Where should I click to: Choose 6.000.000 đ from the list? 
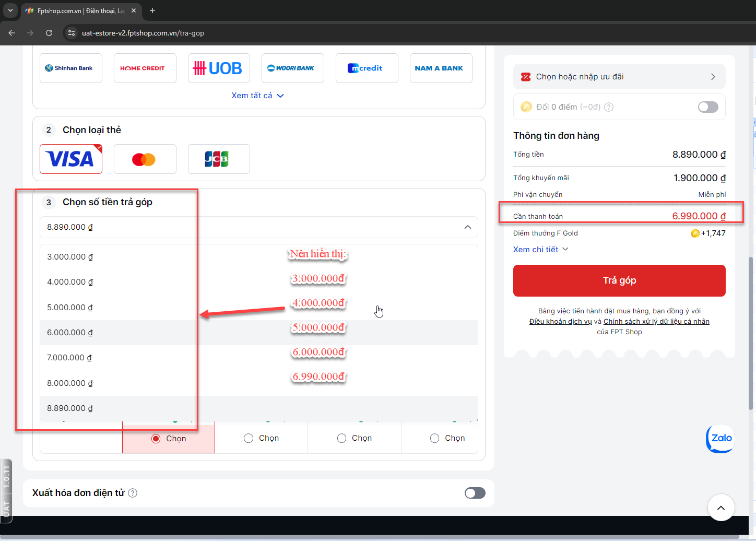[x=258, y=333]
